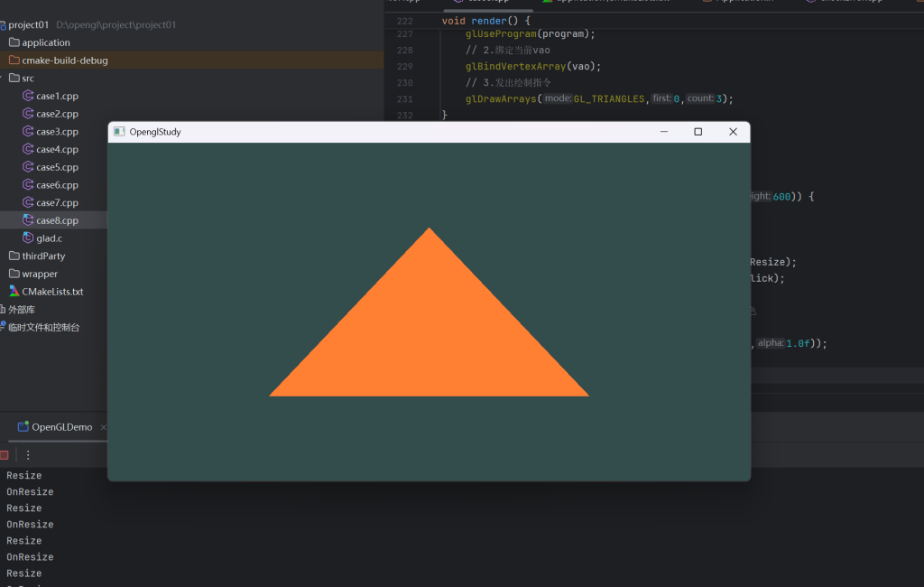Click the glDrawArrays call in the editor

[501, 99]
